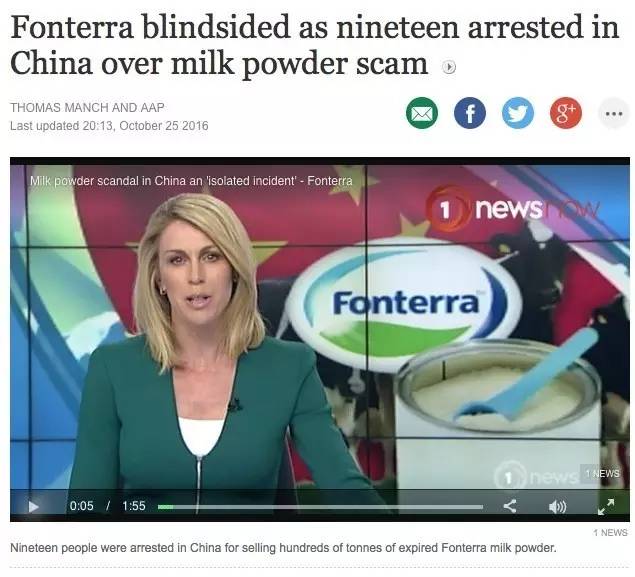Viewport: 635px width, 577px height.
Task: Play the news video
Action: click(33, 507)
